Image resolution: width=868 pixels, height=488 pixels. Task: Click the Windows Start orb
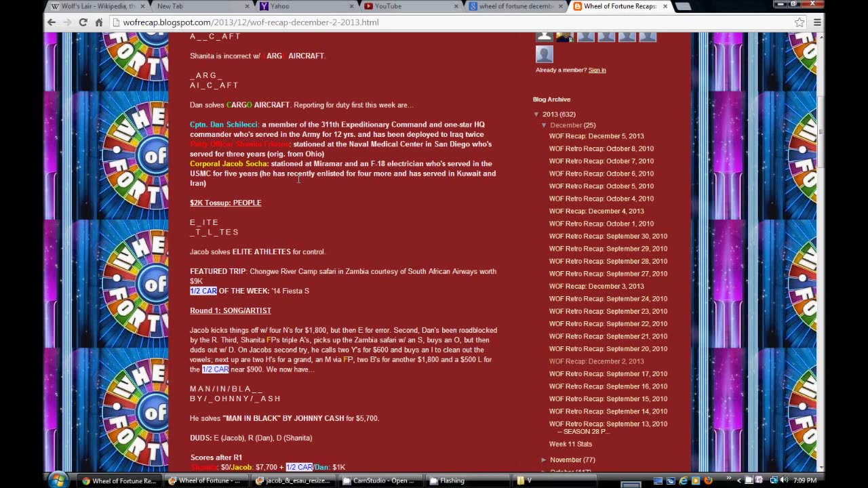[58, 480]
